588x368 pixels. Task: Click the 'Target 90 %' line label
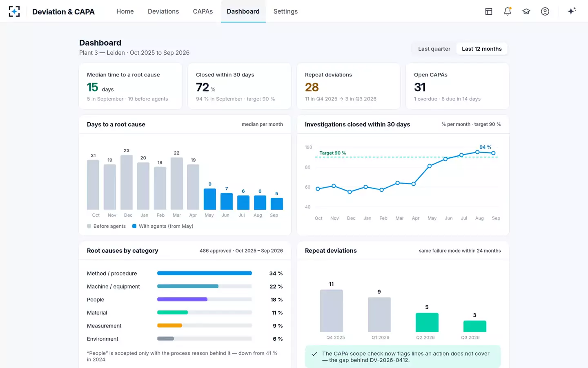point(332,153)
